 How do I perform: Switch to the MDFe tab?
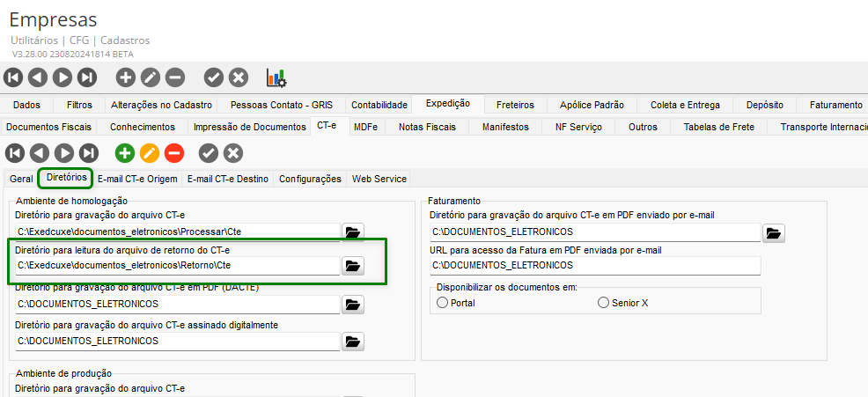(x=365, y=127)
